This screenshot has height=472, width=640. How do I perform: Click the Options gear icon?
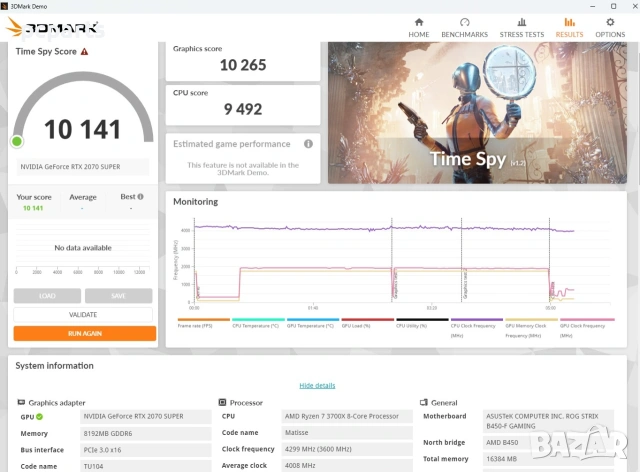[x=610, y=22]
